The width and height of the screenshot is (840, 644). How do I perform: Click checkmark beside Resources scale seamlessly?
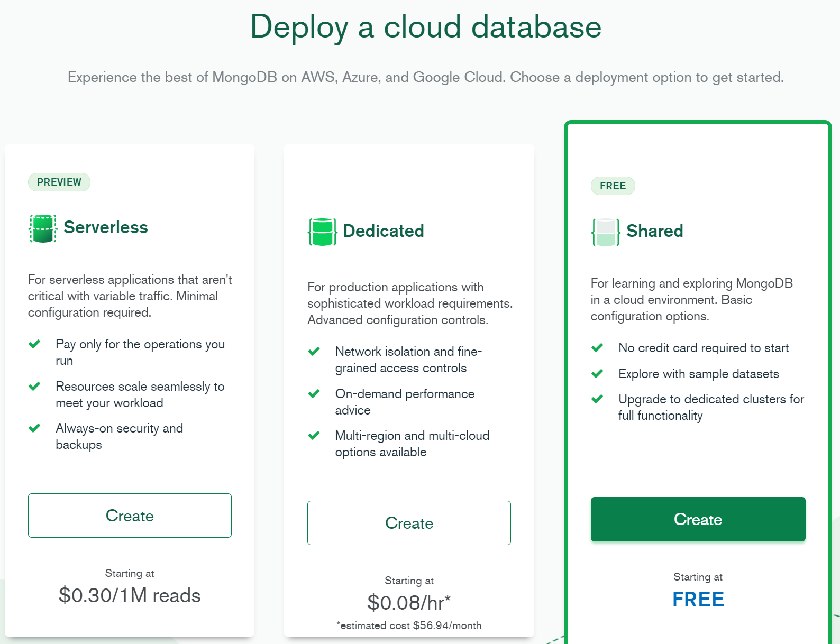(34, 387)
